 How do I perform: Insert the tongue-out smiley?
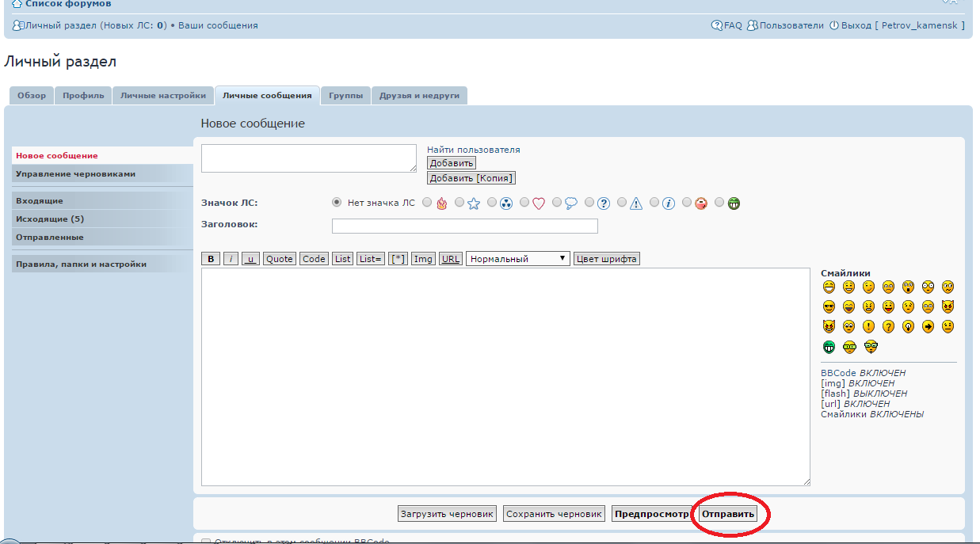(888, 306)
